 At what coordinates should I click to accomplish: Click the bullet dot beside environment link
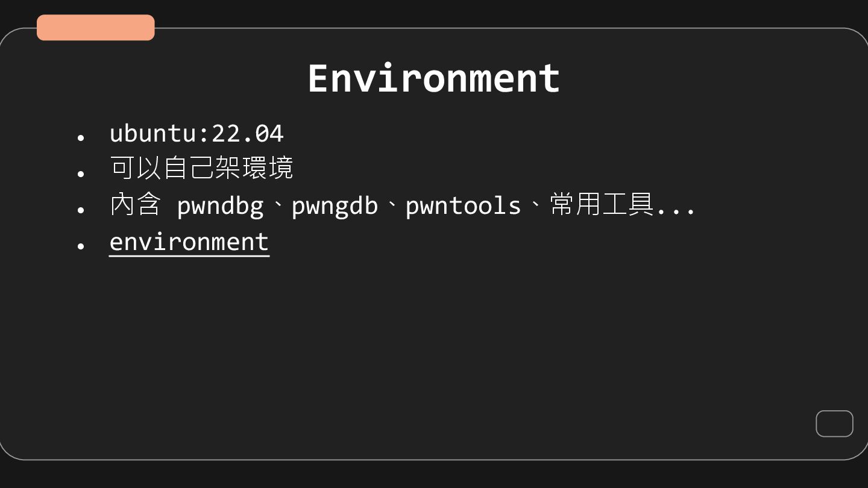click(81, 246)
